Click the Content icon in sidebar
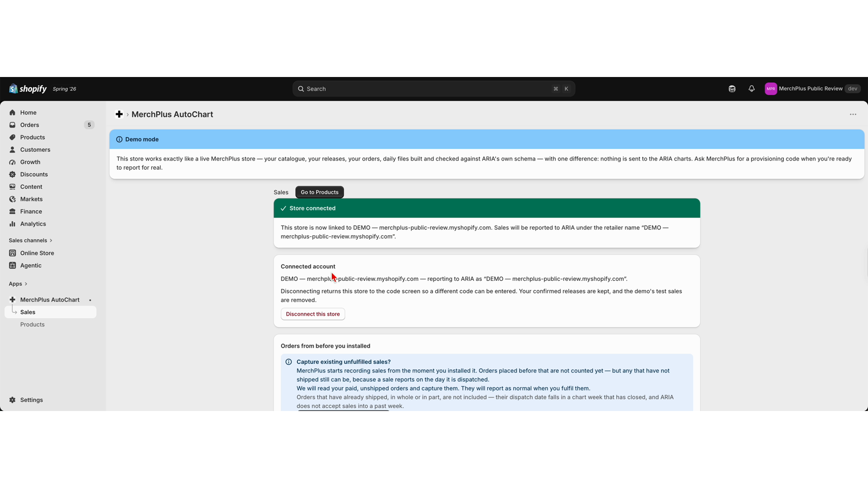 pos(12,187)
